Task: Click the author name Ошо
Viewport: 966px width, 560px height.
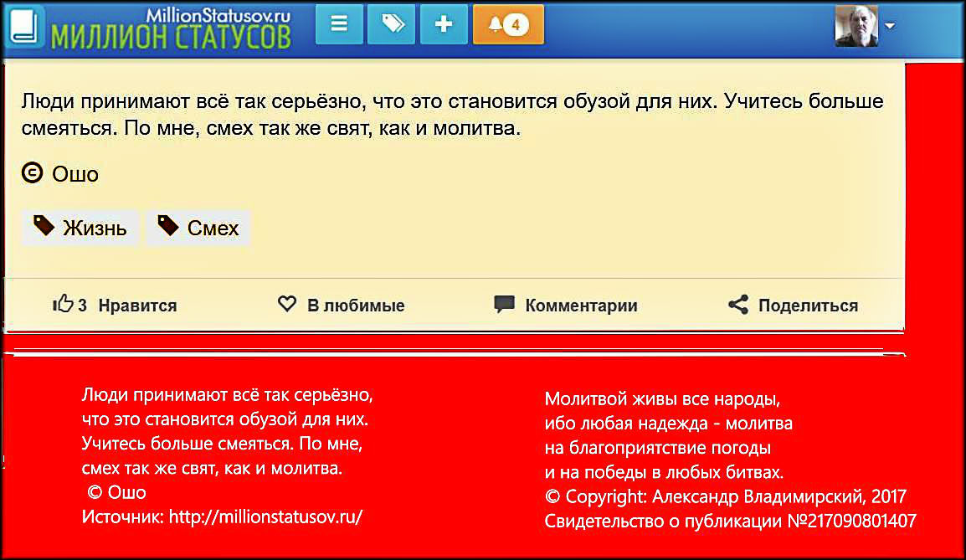Action: click(x=75, y=174)
